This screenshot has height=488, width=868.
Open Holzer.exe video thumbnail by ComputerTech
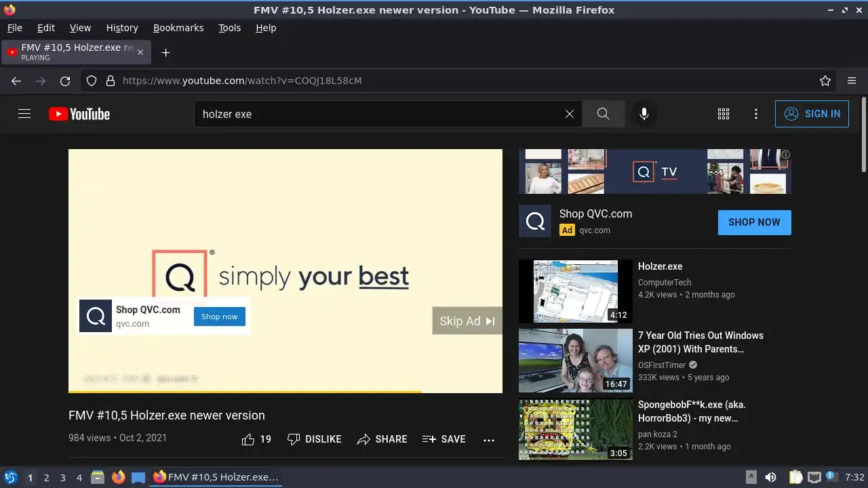click(576, 291)
